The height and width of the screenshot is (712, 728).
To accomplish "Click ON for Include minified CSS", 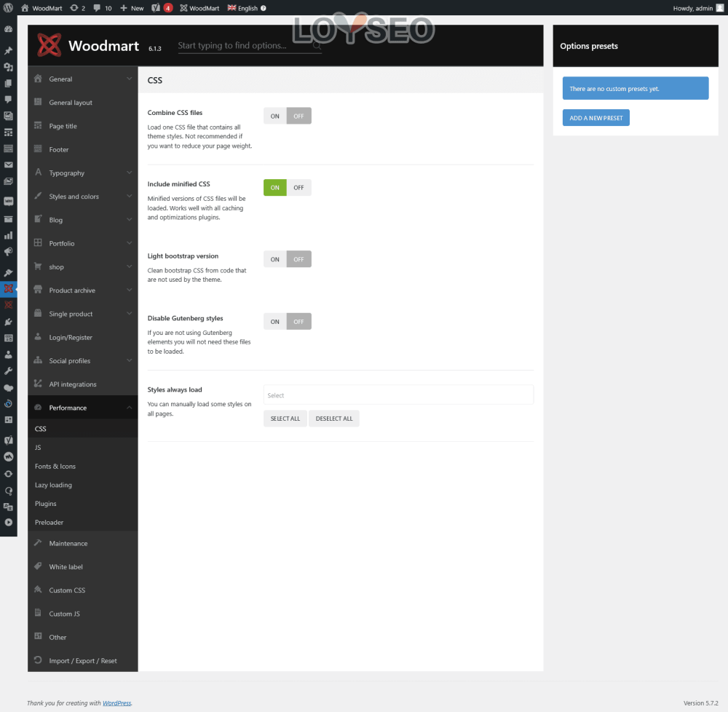I will [x=275, y=188].
